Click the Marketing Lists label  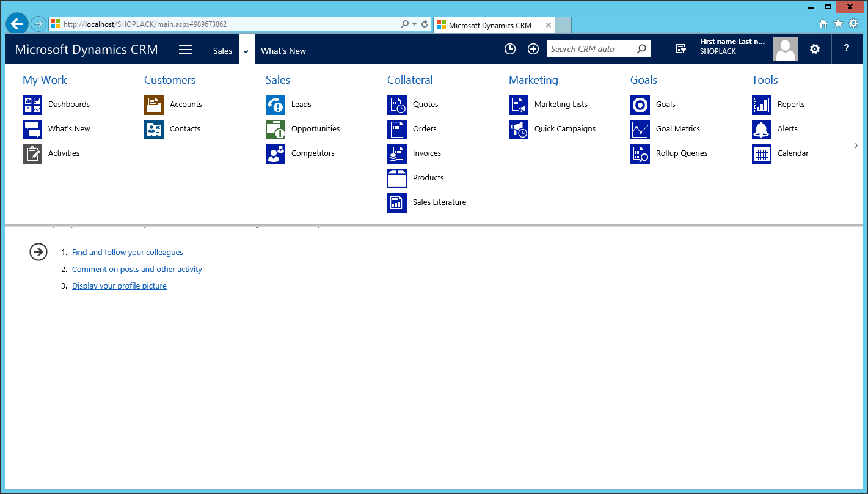coord(561,105)
